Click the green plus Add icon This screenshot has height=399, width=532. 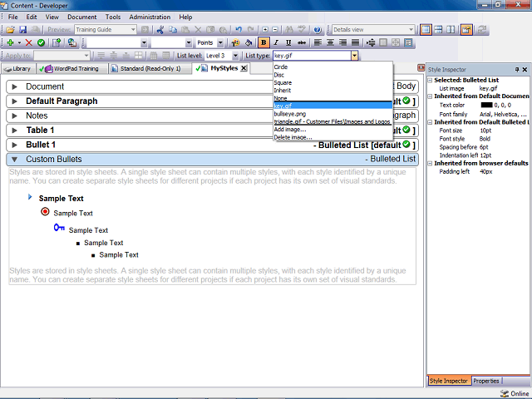[x=10, y=42]
